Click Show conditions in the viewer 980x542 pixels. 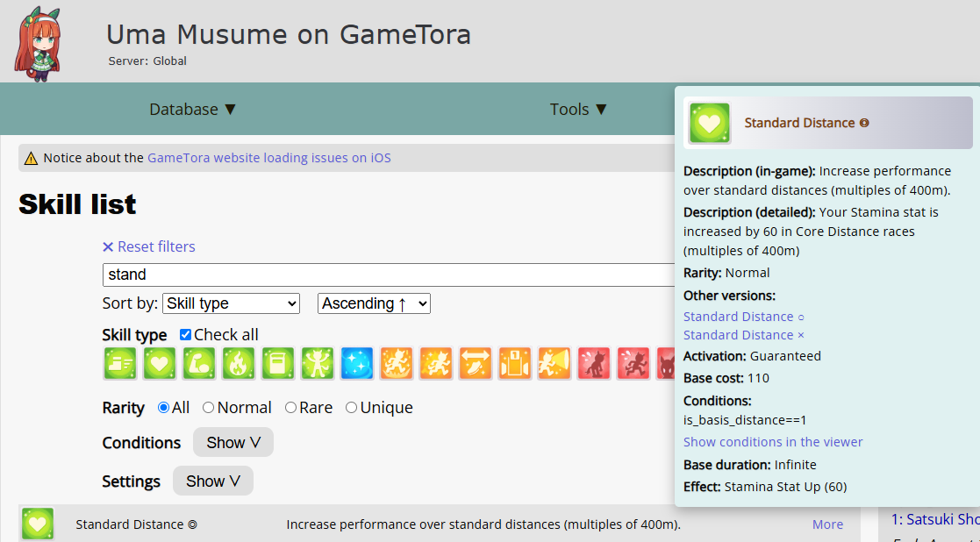(772, 442)
